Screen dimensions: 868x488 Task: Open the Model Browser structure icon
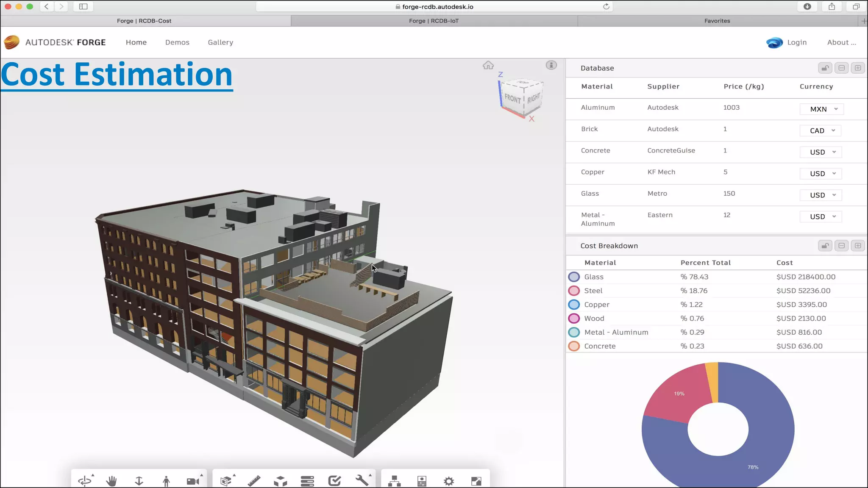coord(395,481)
